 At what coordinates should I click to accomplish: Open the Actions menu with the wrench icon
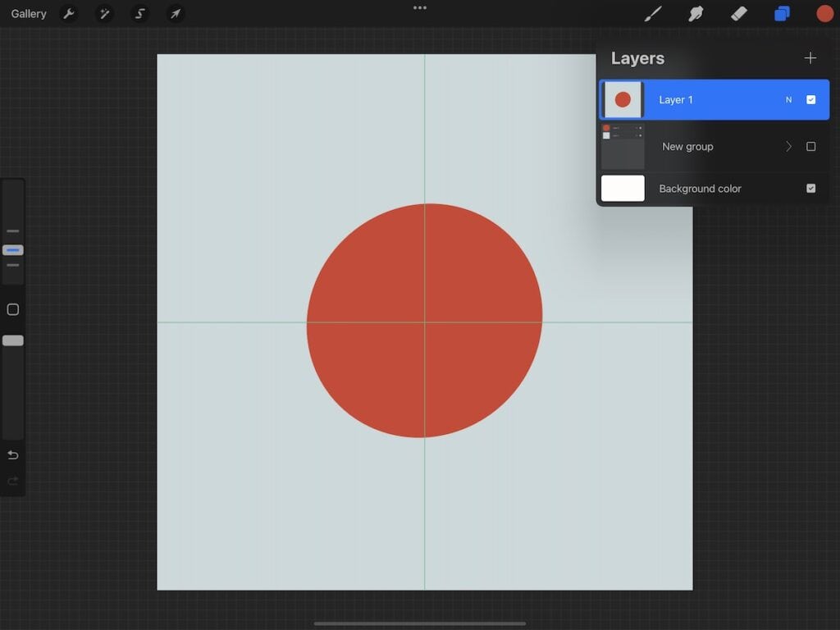click(70, 13)
